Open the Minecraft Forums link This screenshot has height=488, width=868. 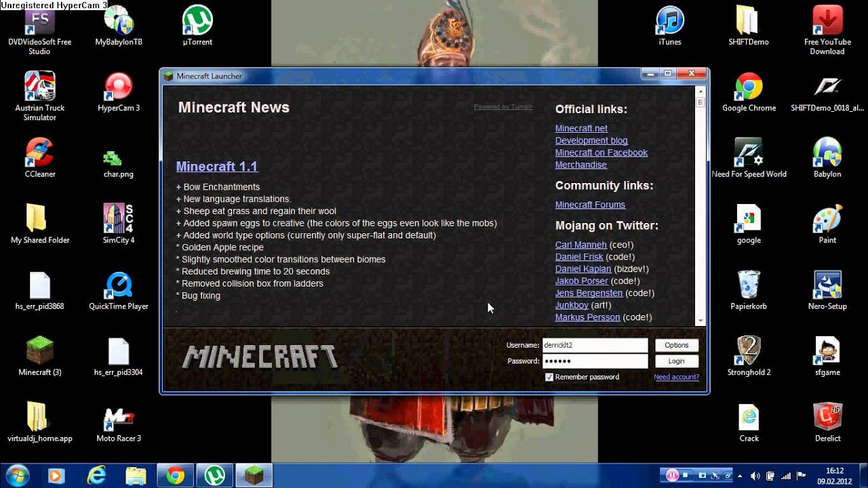click(590, 205)
